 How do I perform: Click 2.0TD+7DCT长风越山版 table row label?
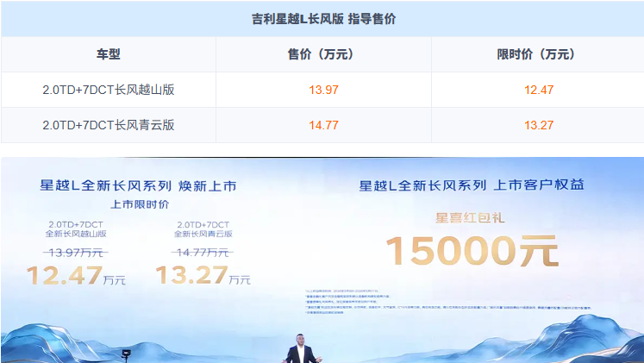click(x=108, y=89)
